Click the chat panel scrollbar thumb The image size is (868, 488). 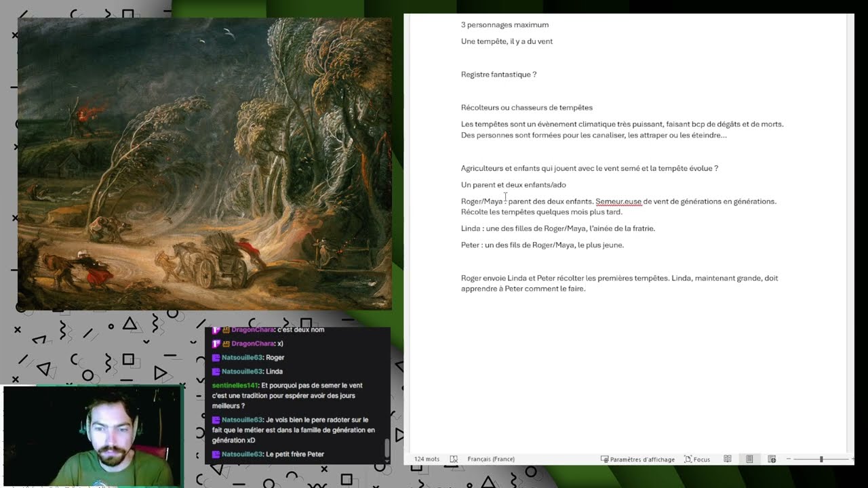387,448
